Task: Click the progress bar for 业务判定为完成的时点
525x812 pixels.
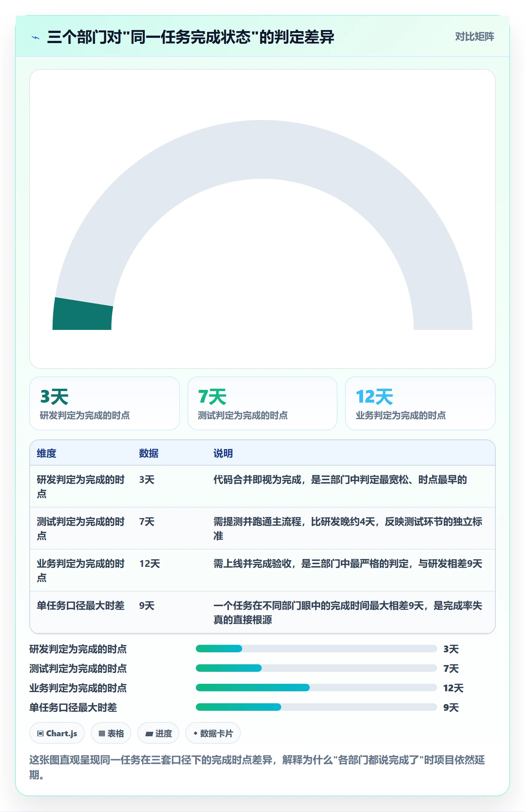Action: click(x=316, y=688)
